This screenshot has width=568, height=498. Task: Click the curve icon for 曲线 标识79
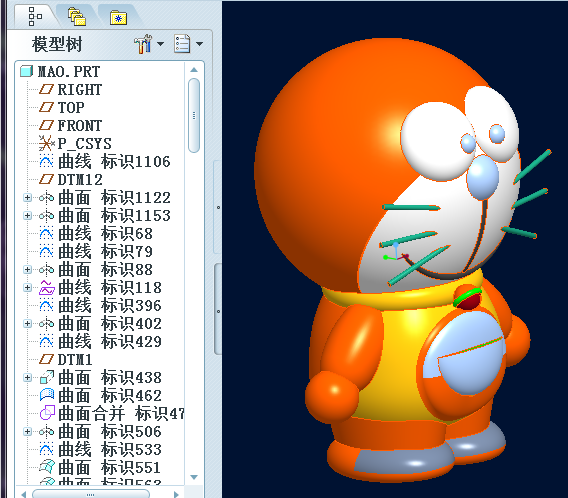46,251
